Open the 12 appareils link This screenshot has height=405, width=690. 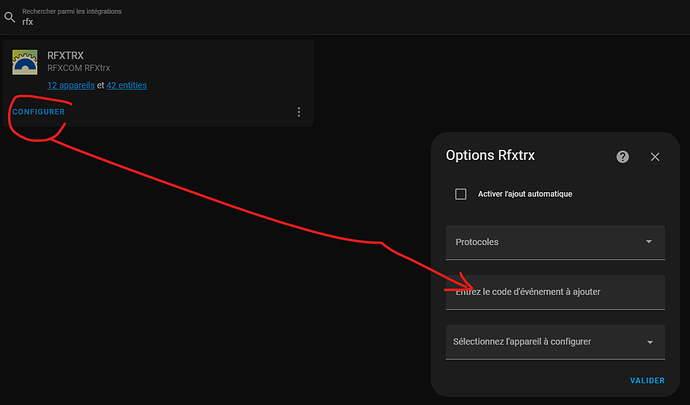point(70,85)
